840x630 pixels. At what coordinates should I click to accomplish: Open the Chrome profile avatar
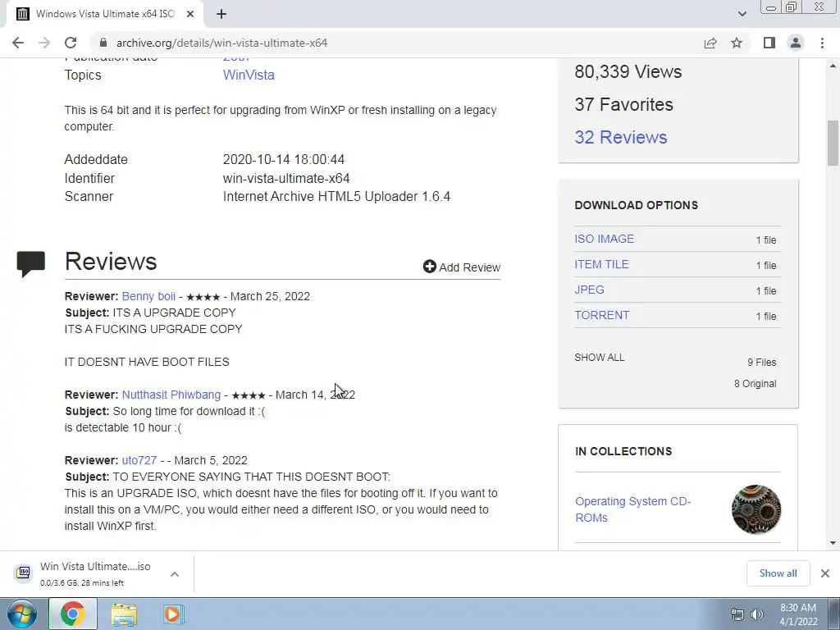(x=796, y=43)
